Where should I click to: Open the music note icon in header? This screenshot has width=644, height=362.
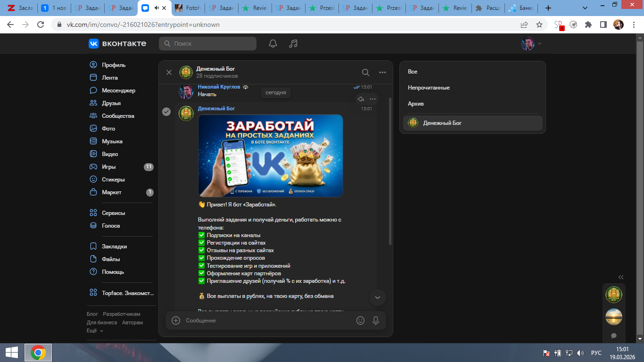click(x=293, y=44)
